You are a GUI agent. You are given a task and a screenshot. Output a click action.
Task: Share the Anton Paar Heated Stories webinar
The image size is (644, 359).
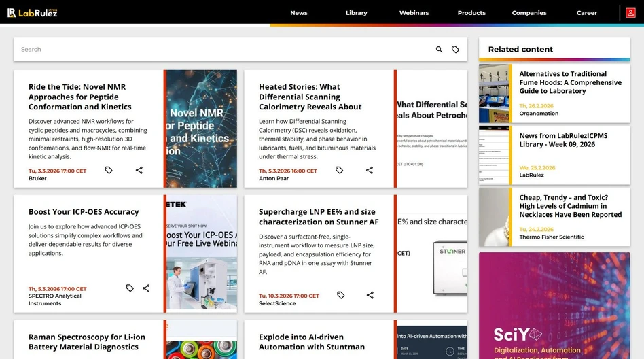[x=370, y=170]
